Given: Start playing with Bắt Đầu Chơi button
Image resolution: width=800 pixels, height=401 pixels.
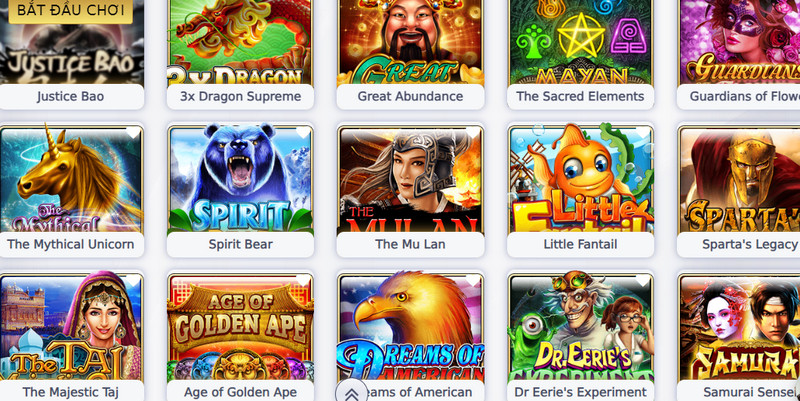Looking at the screenshot, I should (x=70, y=10).
